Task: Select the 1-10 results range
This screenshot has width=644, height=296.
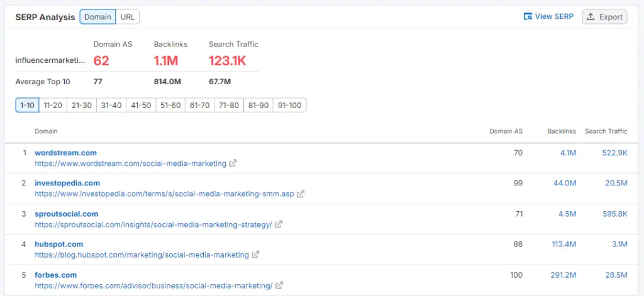Action: pos(27,106)
